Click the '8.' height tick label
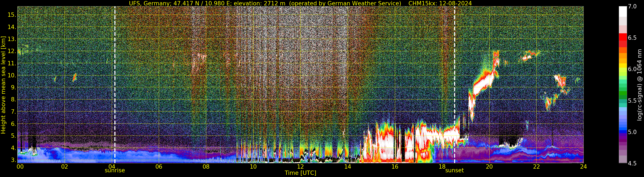 (13, 99)
